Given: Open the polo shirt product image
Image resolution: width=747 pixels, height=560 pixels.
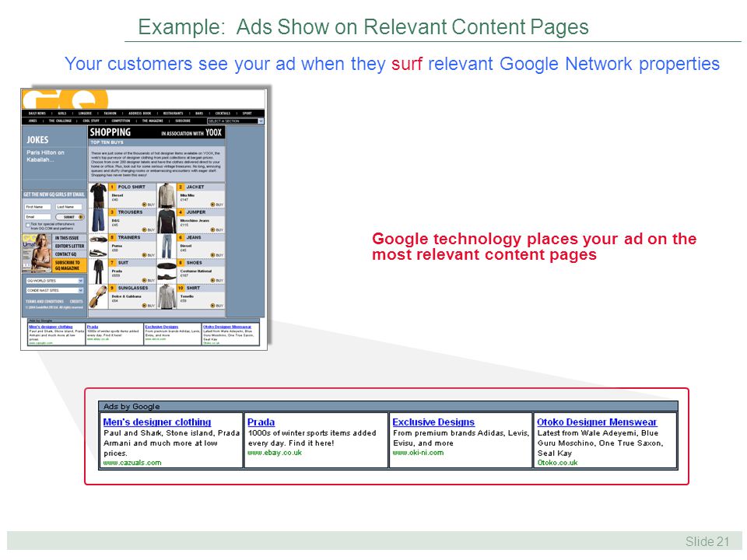Looking at the screenshot, I should [99, 195].
